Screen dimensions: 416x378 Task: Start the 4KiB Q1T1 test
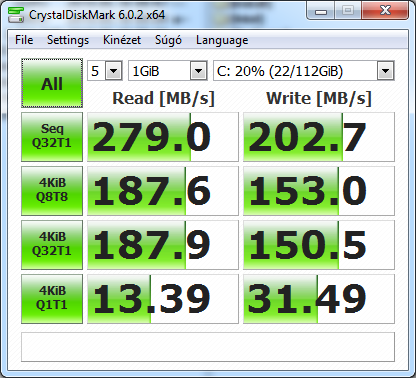click(x=52, y=299)
